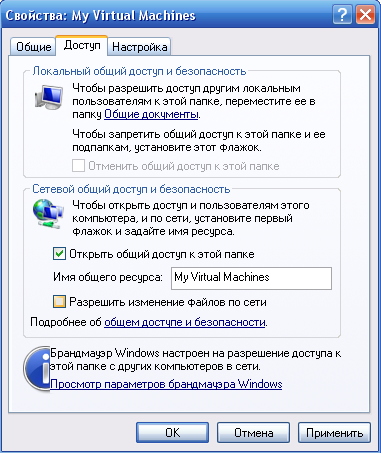Uncheck Открыть общий доступ к этой папке

(x=59, y=254)
